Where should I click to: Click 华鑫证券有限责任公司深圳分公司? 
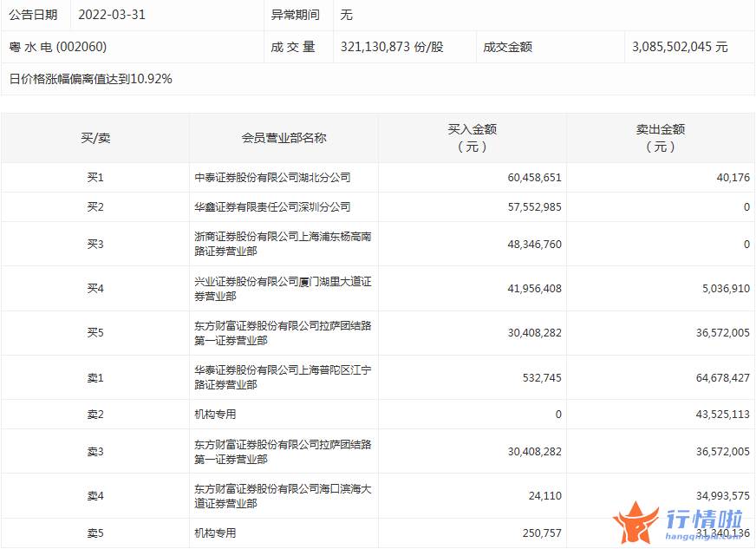[272, 207]
